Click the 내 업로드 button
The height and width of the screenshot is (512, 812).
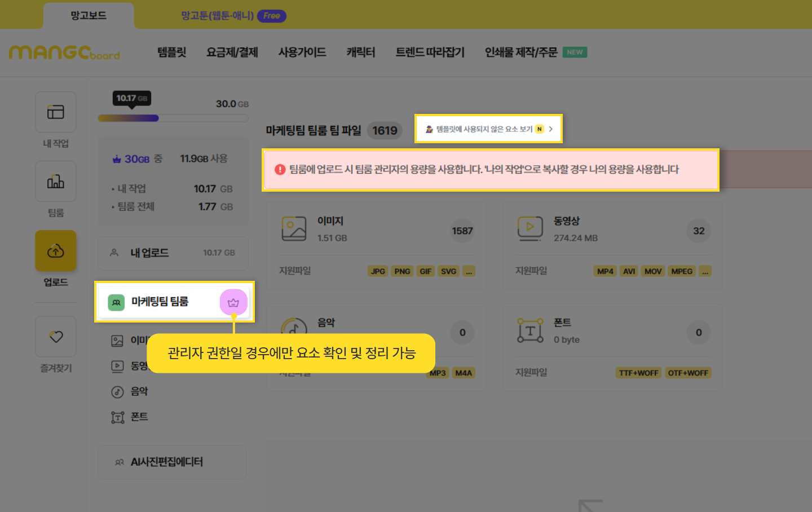(x=173, y=253)
